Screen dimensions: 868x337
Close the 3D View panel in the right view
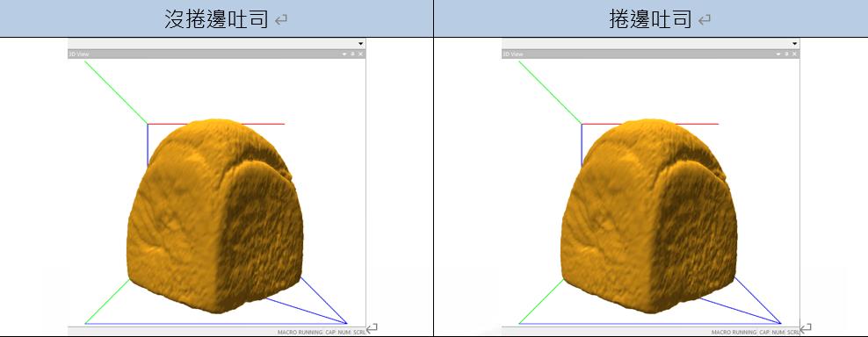click(x=795, y=54)
